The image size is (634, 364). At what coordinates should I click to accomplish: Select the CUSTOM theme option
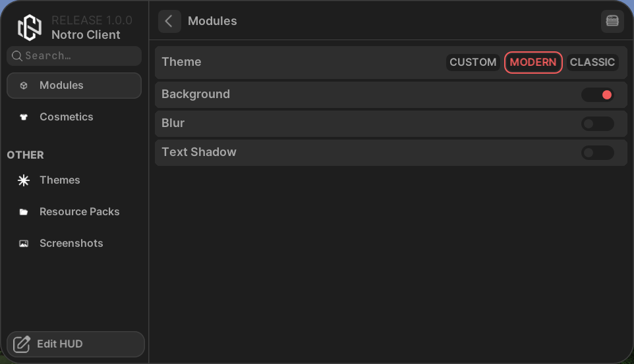click(473, 63)
